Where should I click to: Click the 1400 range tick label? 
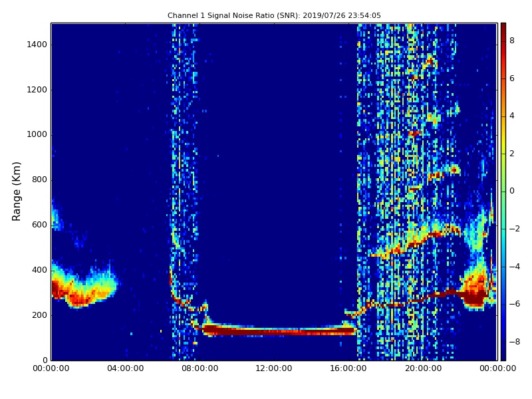[x=37, y=45]
